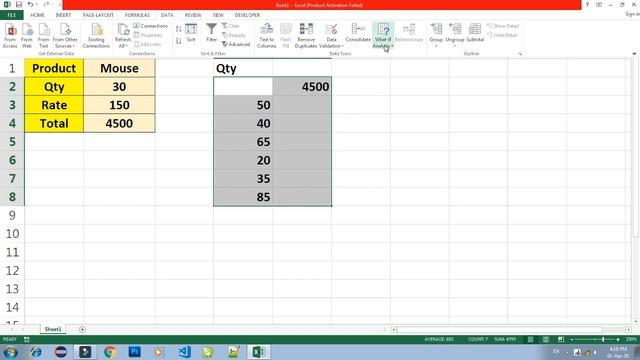Open the Group dropdown

(x=436, y=35)
